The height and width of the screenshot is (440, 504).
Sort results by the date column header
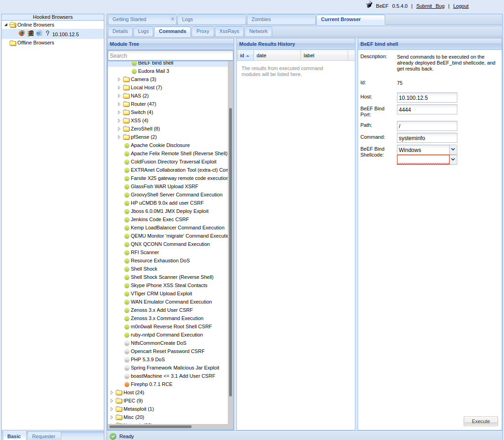tap(277, 55)
